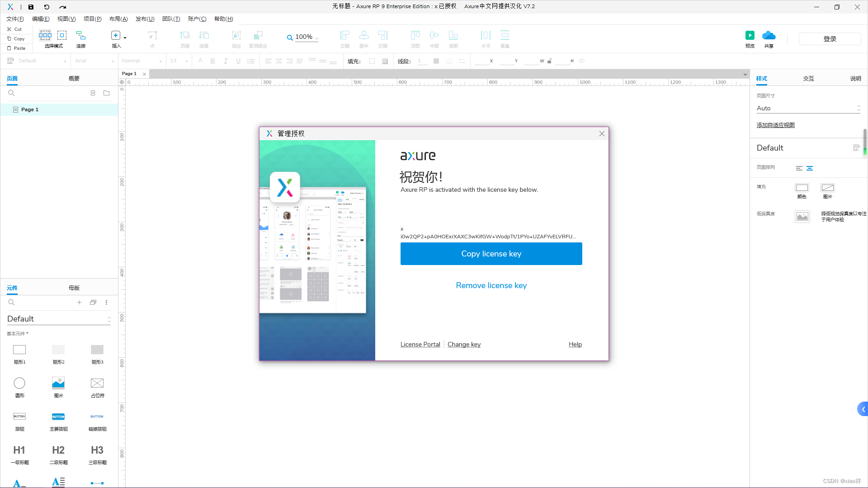Click the 登录 login button
The width and height of the screenshot is (868, 488).
(830, 39)
